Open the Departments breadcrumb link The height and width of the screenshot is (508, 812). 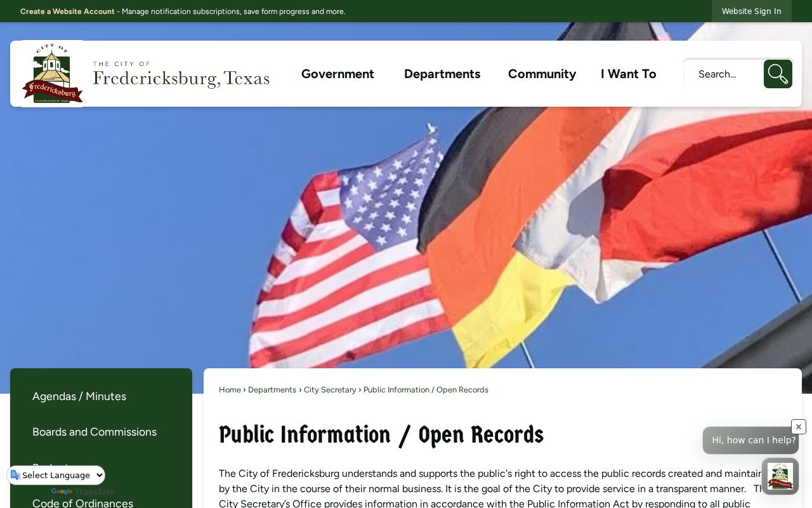pos(272,390)
